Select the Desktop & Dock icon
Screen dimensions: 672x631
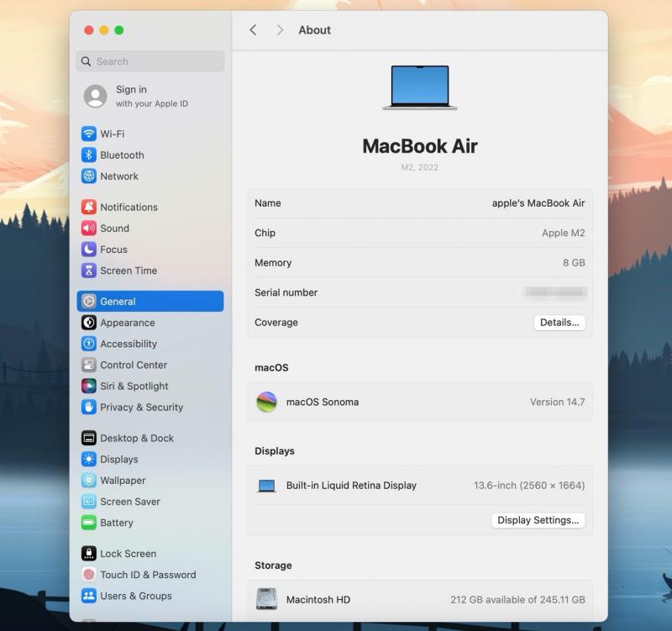[89, 438]
